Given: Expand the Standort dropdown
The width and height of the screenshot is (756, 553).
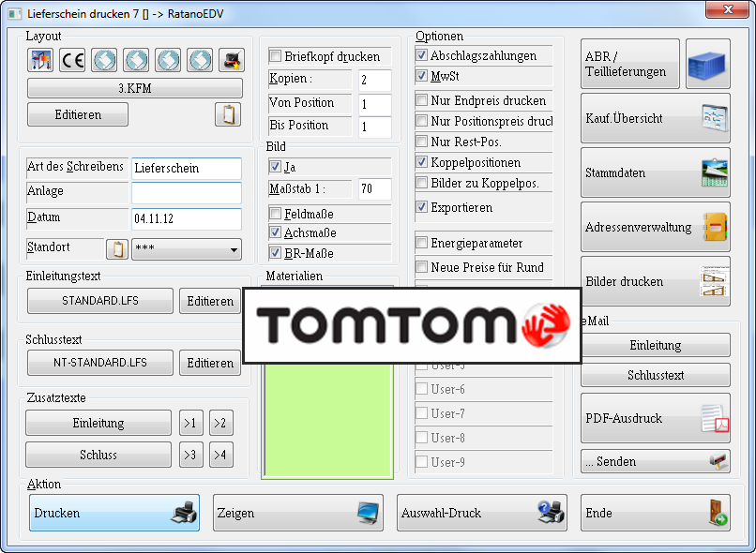Looking at the screenshot, I should click(x=187, y=249).
